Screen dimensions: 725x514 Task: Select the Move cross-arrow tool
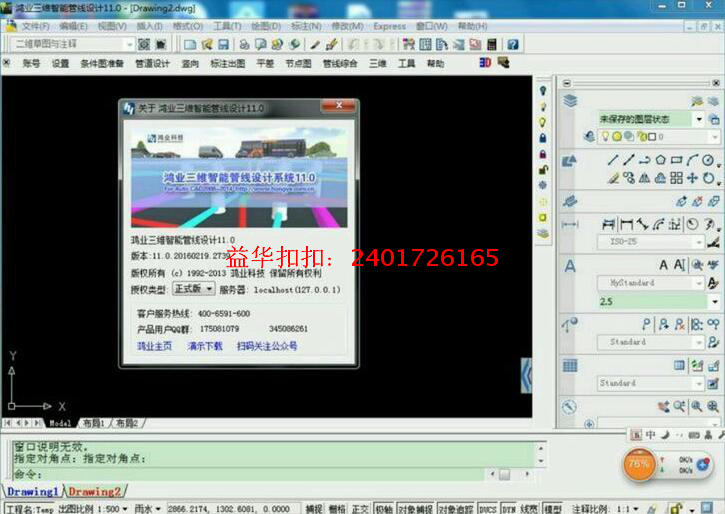click(692, 178)
